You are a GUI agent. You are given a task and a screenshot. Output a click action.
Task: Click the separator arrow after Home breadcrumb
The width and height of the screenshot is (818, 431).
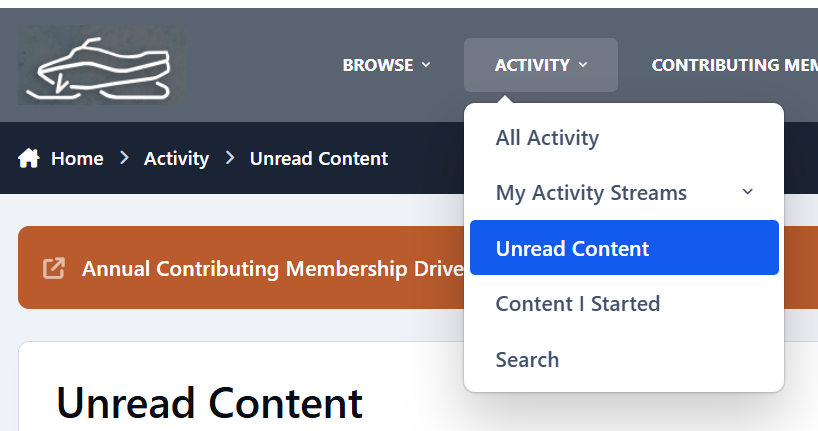(x=124, y=158)
